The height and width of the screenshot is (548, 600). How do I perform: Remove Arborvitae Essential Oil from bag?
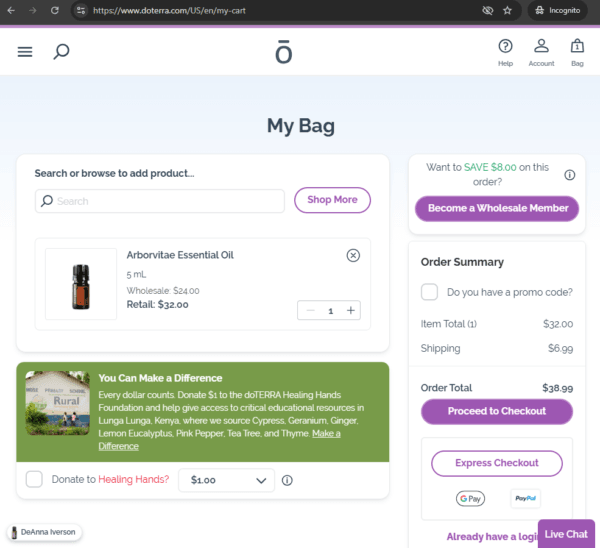point(353,255)
